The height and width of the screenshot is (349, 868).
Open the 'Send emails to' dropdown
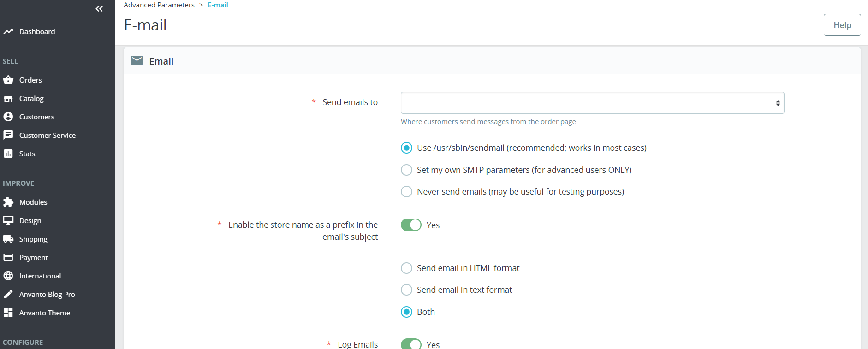tap(592, 103)
